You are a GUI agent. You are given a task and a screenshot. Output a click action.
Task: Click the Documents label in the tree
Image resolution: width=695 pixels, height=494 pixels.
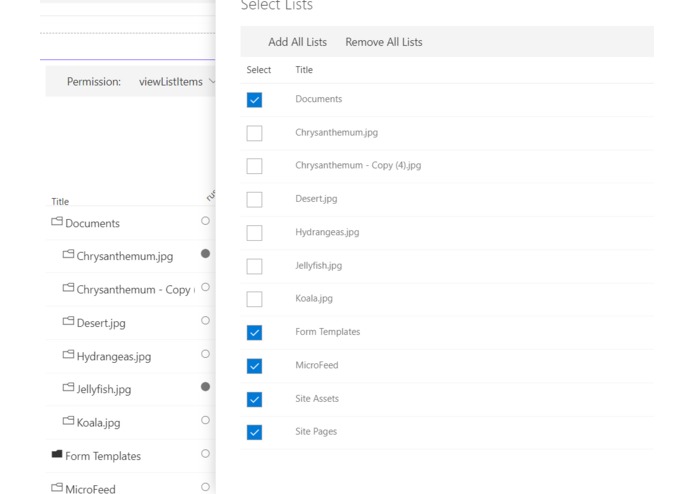click(92, 223)
